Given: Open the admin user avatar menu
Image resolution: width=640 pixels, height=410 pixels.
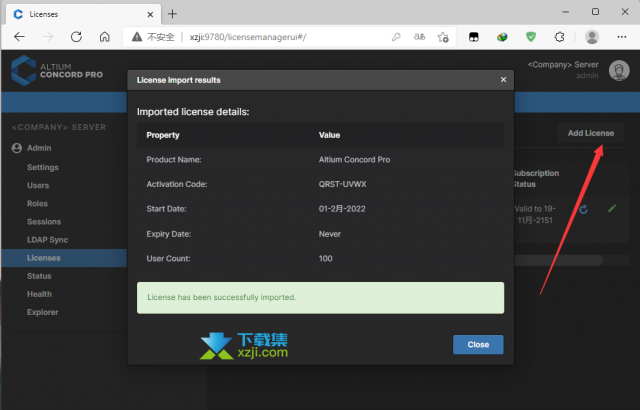Looking at the screenshot, I should 619,70.
